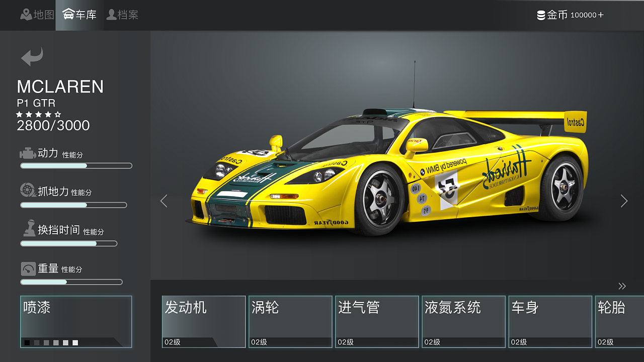This screenshot has height=362, width=644.
Task: Open the 液氮系统 nitrous upgrade
Action: 463,322
